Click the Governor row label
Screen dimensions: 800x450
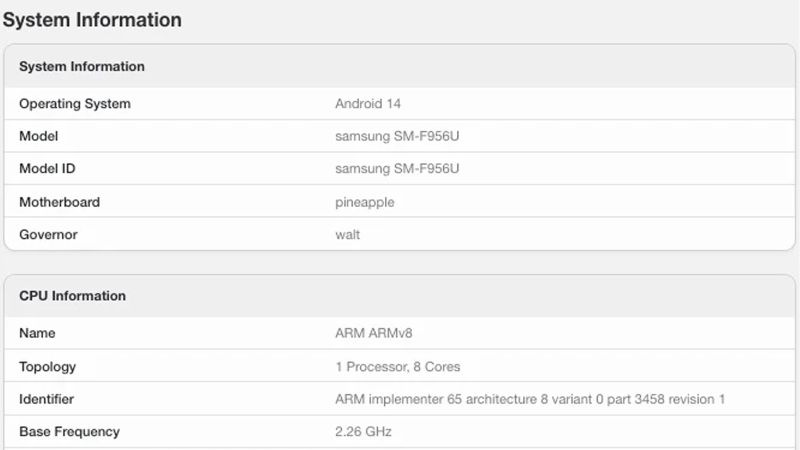click(48, 235)
